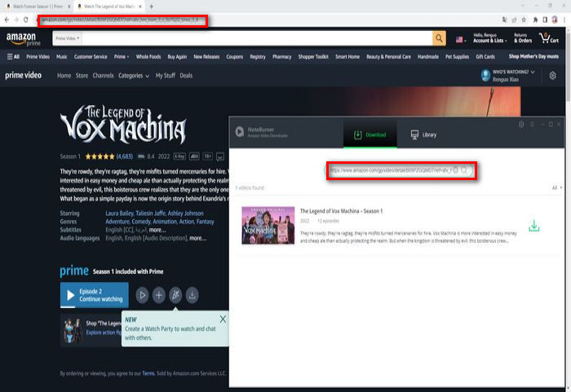Viewport: 571px width, 392px height.
Task: Switch to NoteBurner Library tab
Action: point(423,134)
